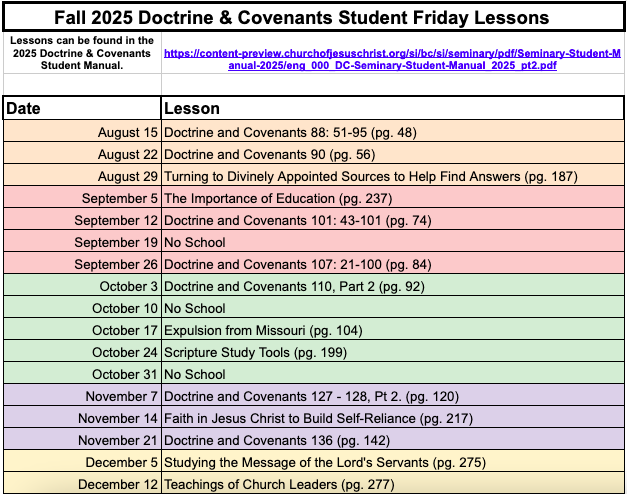Click Doctrine and Covenants 127 - 128 cell

[393, 396]
